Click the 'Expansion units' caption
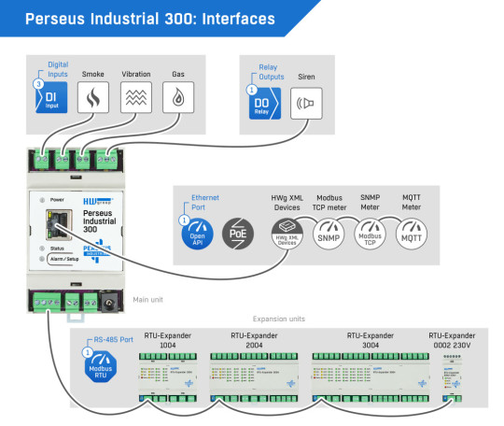The image size is (504, 426). click(279, 319)
